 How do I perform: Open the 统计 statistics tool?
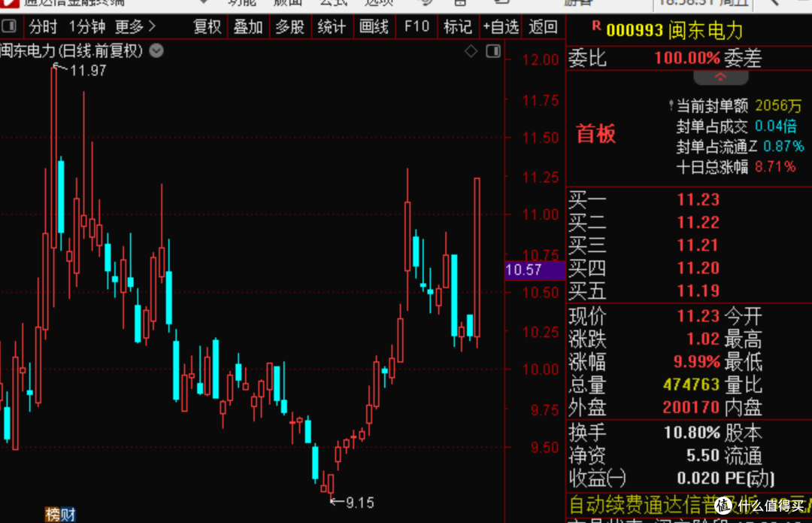(332, 26)
